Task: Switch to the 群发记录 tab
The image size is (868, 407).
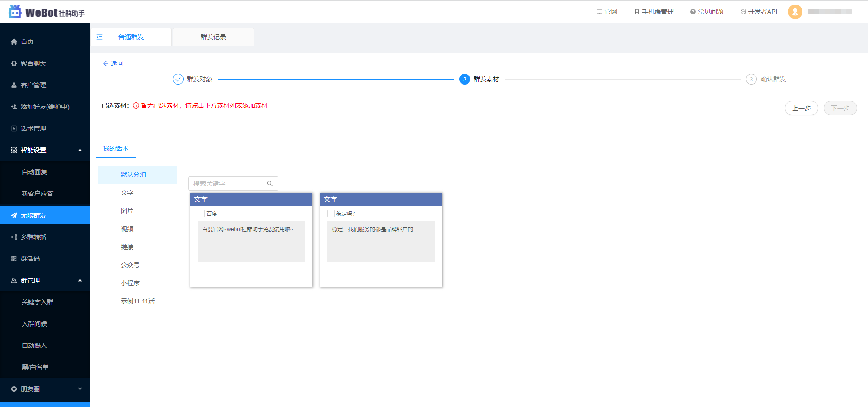Action: (x=213, y=37)
